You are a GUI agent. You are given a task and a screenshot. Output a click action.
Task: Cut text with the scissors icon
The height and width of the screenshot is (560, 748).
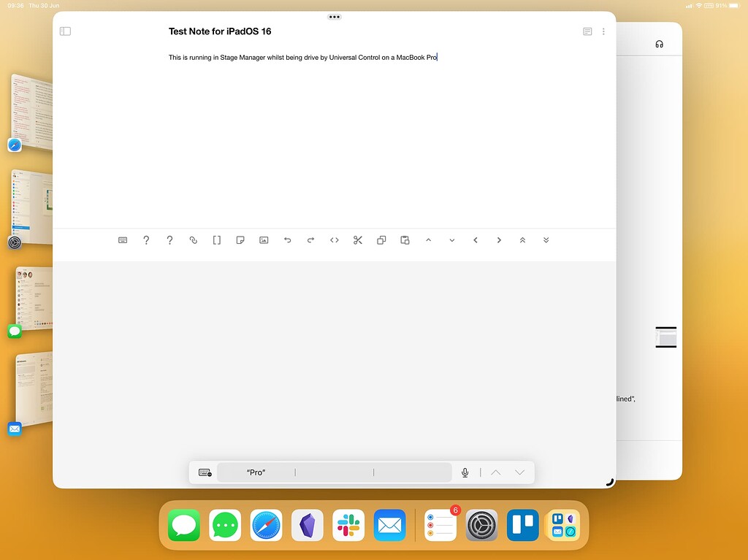coord(357,239)
